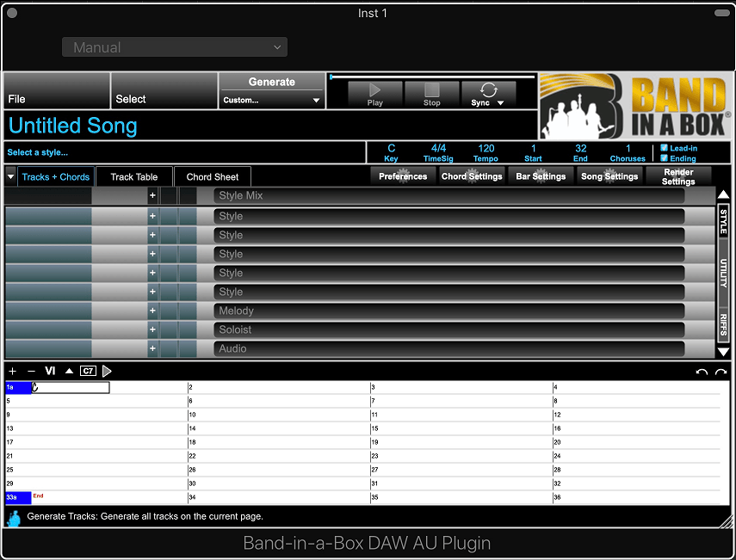This screenshot has width=736, height=560.
Task: Click the Generate button
Action: coord(272,82)
